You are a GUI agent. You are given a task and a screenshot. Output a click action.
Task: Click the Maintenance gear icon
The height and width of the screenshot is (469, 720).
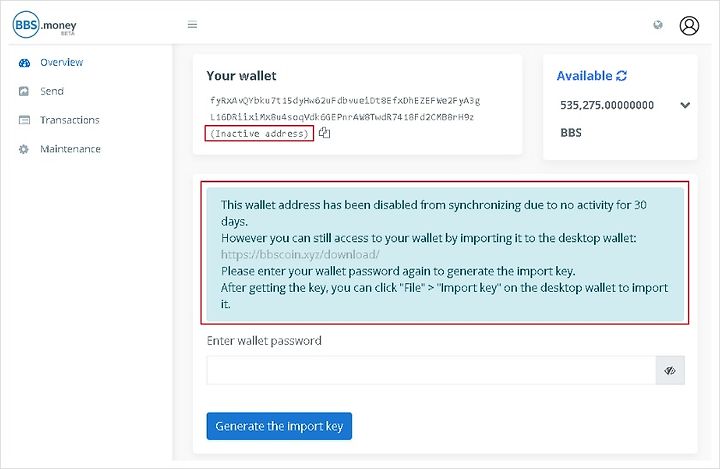(x=24, y=149)
